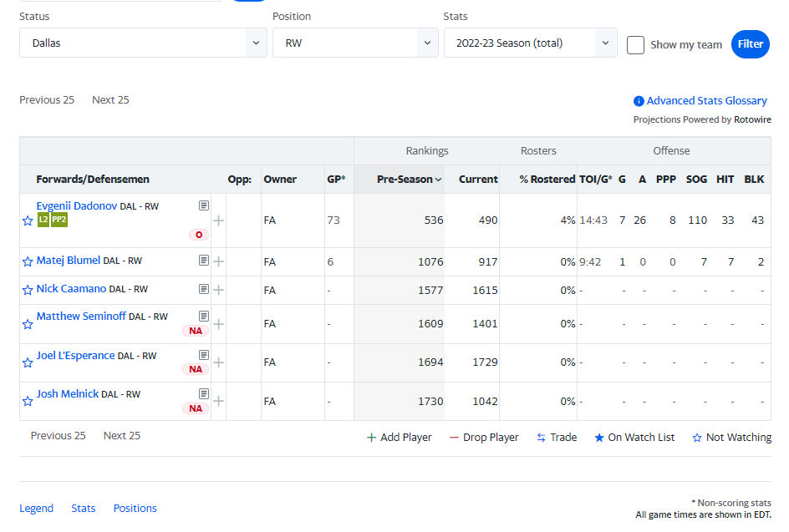789x532 pixels.
Task: Sort by GP column header
Action: pyautogui.click(x=336, y=180)
